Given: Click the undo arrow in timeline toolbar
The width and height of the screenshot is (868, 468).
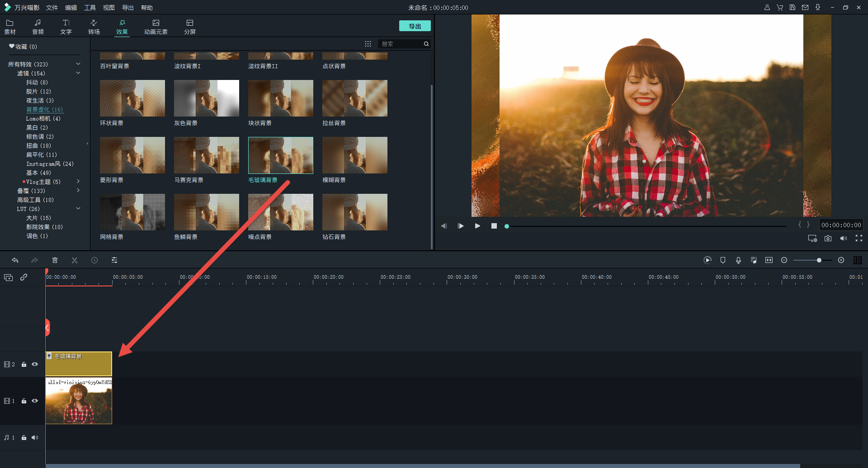Looking at the screenshot, I should point(15,260).
